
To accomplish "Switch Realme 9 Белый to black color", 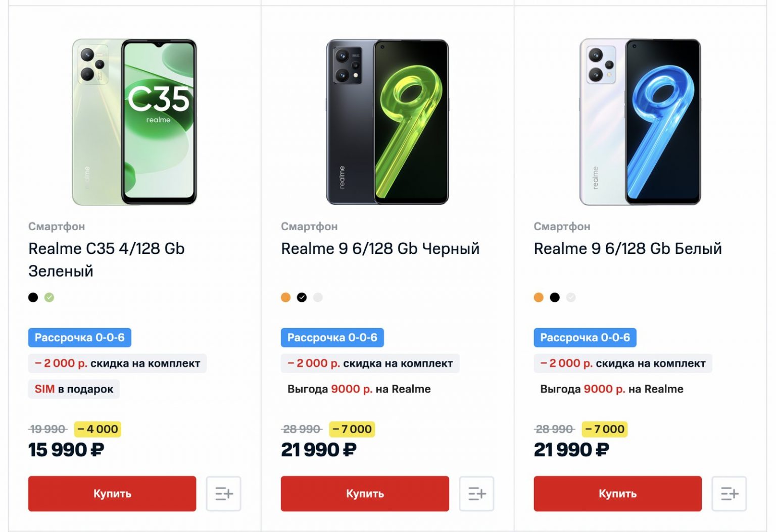I will point(555,297).
